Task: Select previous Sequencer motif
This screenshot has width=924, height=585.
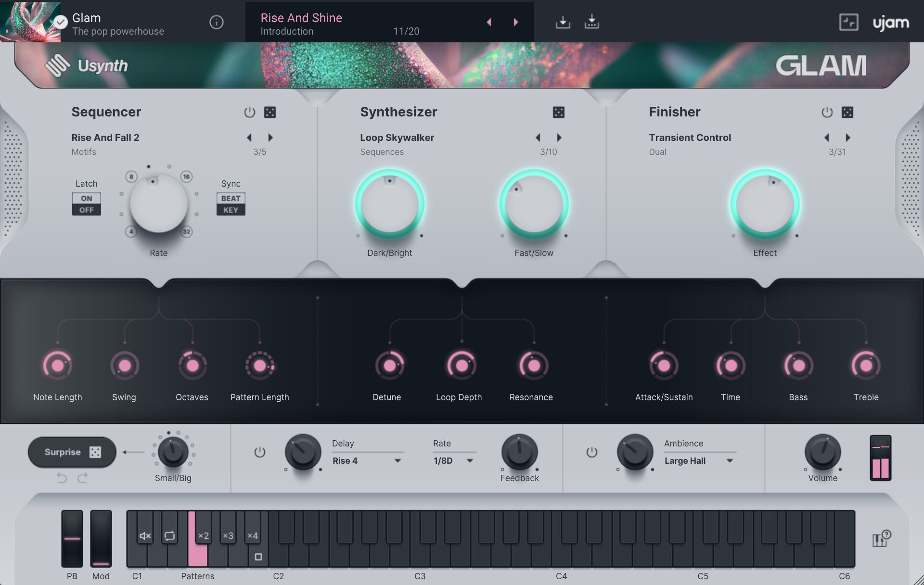Action: [x=249, y=138]
